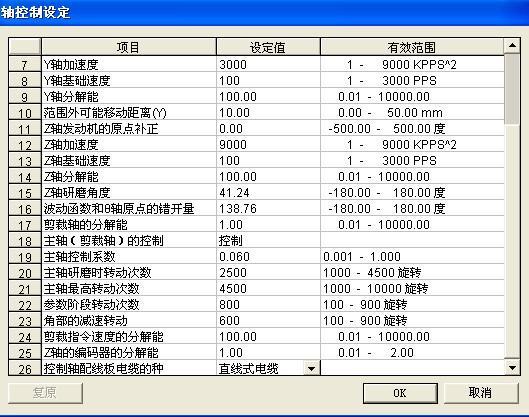The height and width of the screenshot is (417, 529).
Task: Select row header number 10
Action: tap(25, 113)
